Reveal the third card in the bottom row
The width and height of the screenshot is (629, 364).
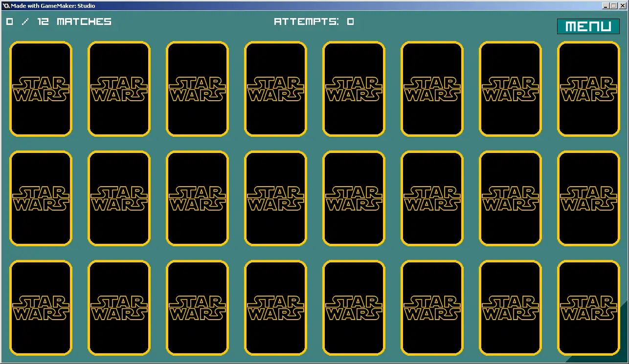click(x=198, y=308)
